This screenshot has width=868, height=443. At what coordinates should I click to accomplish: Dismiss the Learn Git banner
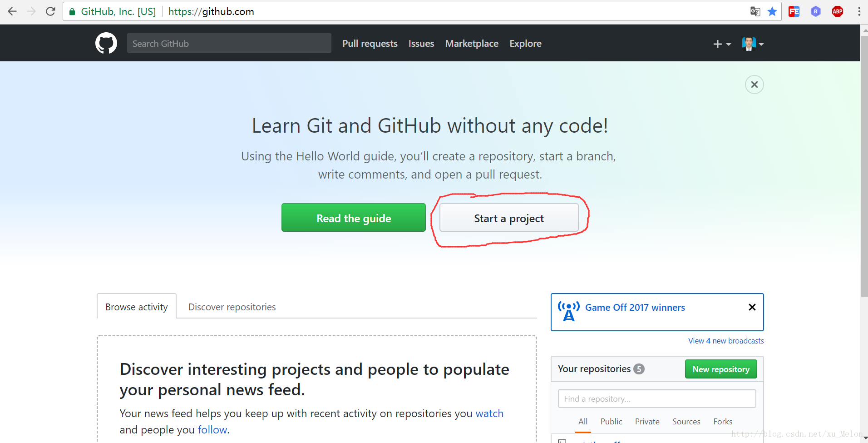755,85
